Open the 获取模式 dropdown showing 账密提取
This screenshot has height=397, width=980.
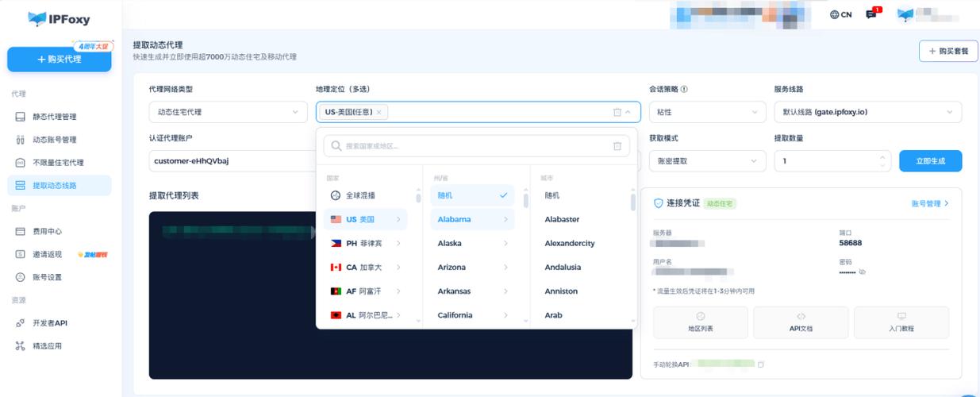pos(707,161)
